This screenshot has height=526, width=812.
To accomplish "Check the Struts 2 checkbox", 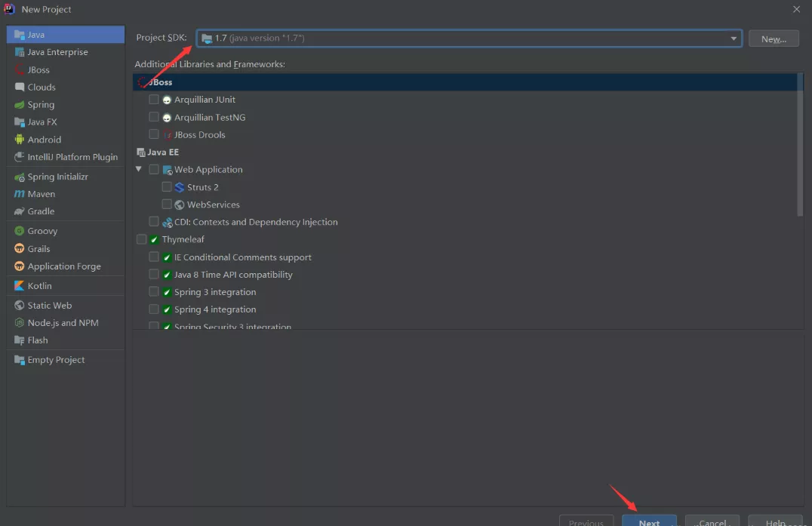I will tap(167, 187).
